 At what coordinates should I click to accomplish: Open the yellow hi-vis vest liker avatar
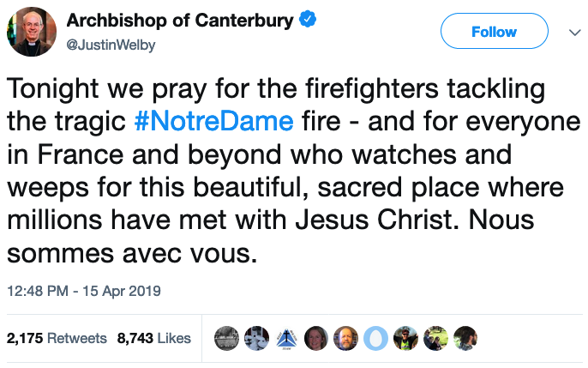tap(405, 338)
